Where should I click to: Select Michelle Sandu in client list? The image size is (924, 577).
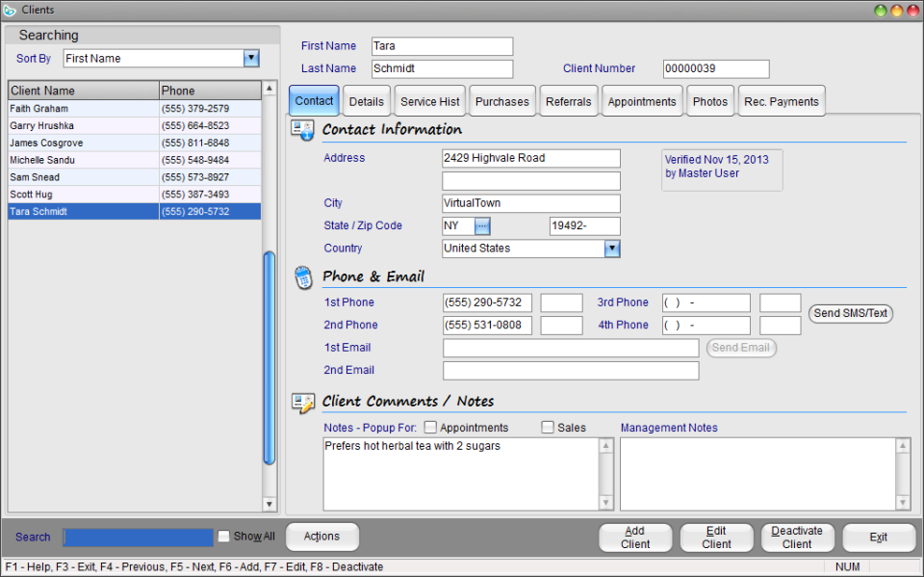(135, 160)
